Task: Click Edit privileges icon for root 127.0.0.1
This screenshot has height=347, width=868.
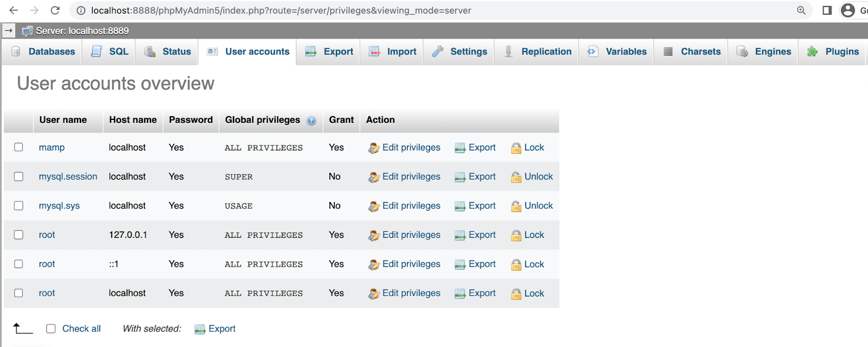Action: pyautogui.click(x=374, y=236)
